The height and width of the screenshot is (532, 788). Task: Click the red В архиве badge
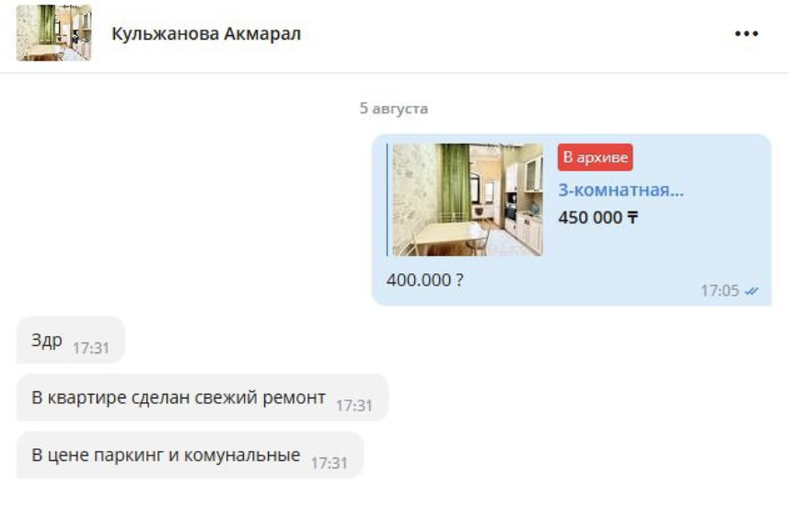coord(595,157)
